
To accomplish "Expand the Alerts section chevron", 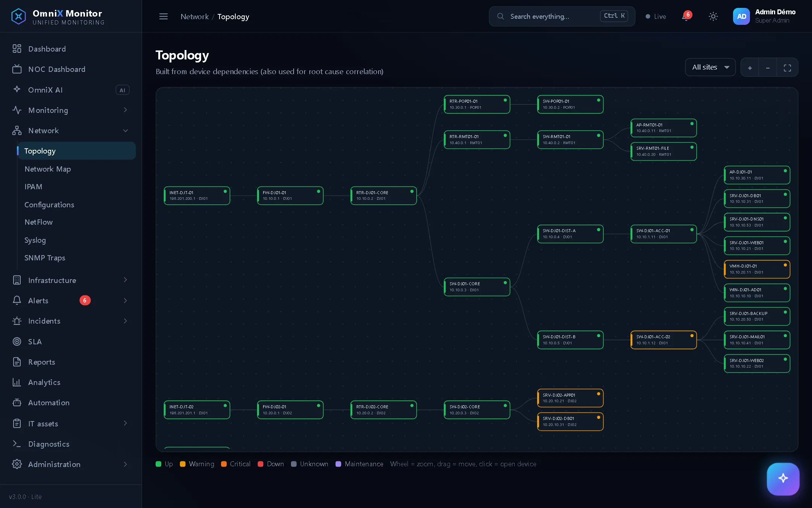I will [x=125, y=301].
